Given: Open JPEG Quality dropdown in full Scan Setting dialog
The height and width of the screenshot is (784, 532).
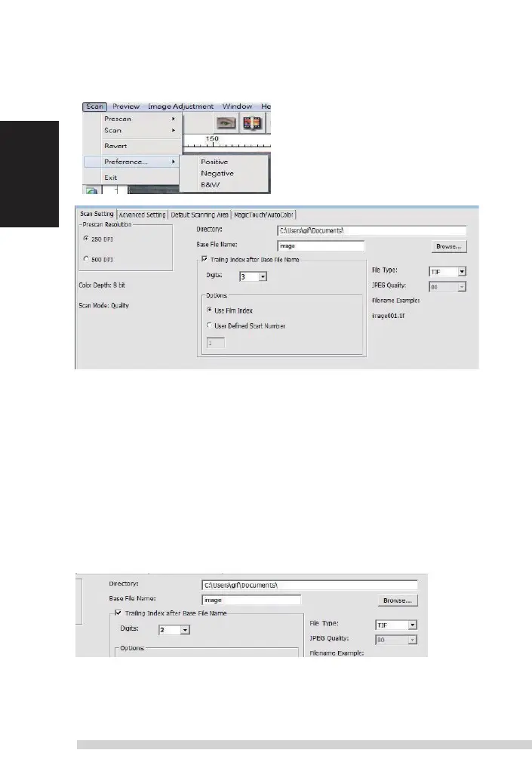Looking at the screenshot, I should [462, 287].
